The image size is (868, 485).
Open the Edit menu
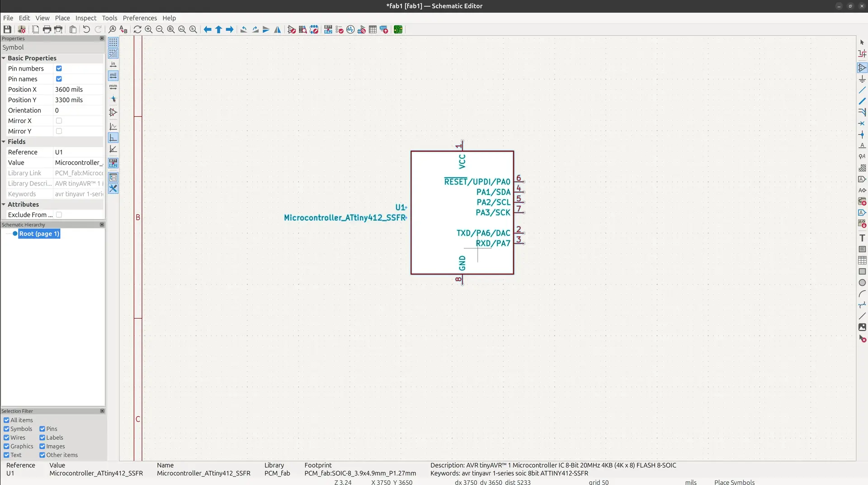click(x=24, y=18)
